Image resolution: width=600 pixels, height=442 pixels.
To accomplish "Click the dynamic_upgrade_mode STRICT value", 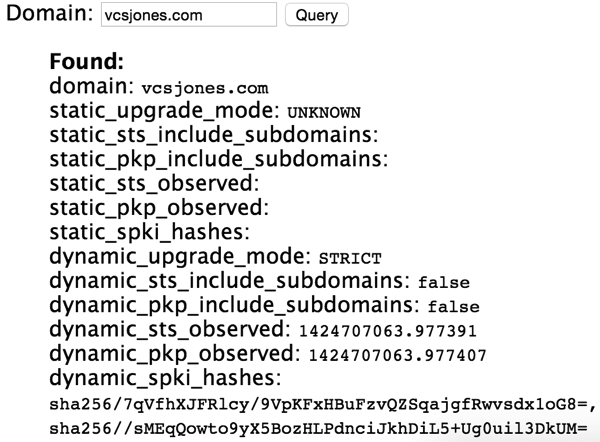I will 350,258.
